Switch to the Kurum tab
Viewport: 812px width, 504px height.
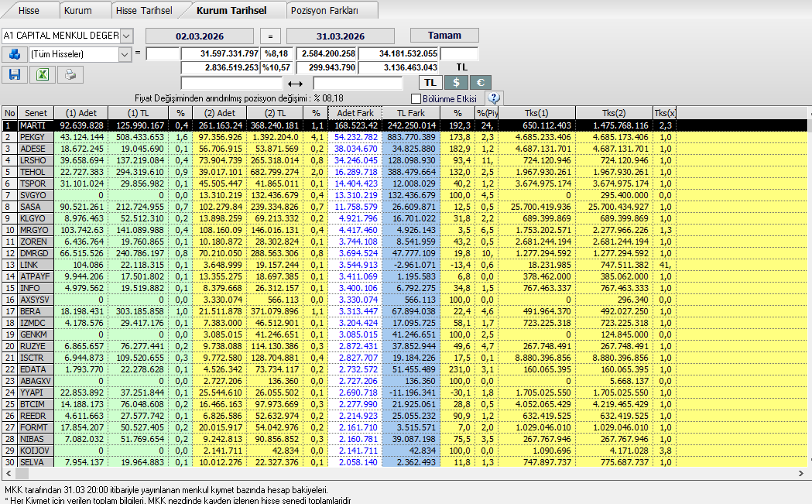[78, 10]
